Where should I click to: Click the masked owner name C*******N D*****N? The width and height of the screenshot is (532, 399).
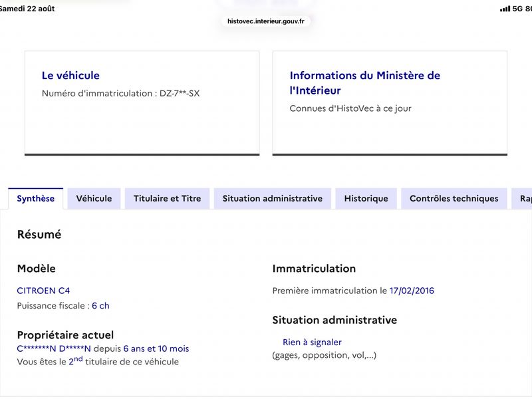54,348
